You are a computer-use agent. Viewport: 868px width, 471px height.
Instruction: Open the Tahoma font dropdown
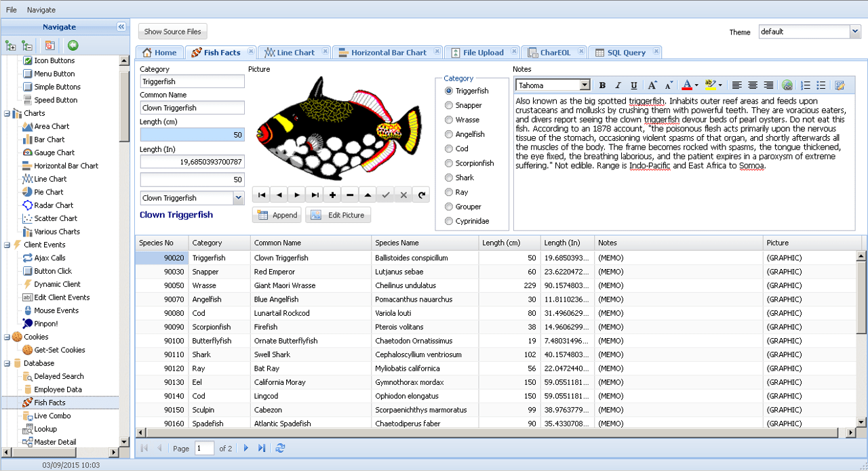(x=585, y=85)
